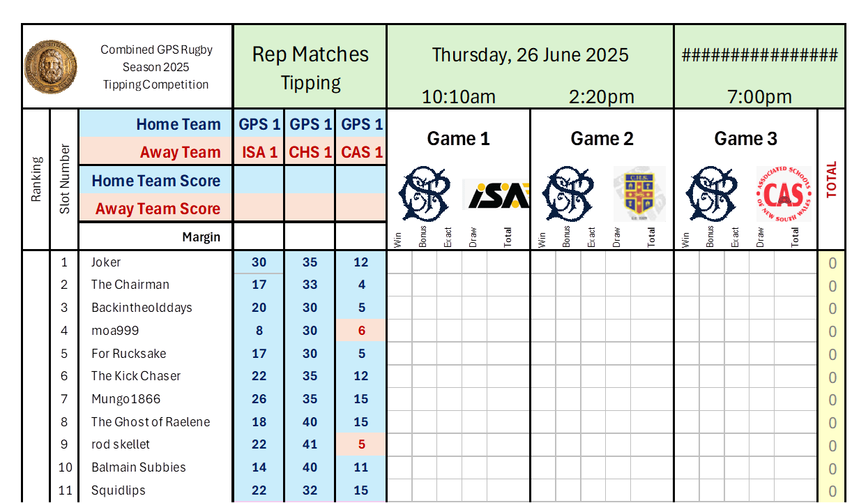This screenshot has width=868, height=503.
Task: Click the overflowing ######## date cell
Action: coord(759,55)
